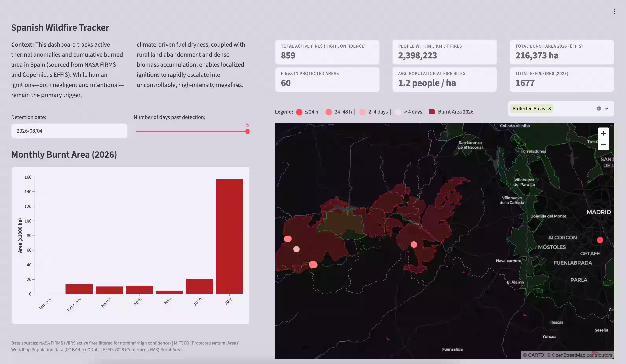Click the 24–48 h legend dot
The width and height of the screenshot is (626, 364).
point(329,112)
